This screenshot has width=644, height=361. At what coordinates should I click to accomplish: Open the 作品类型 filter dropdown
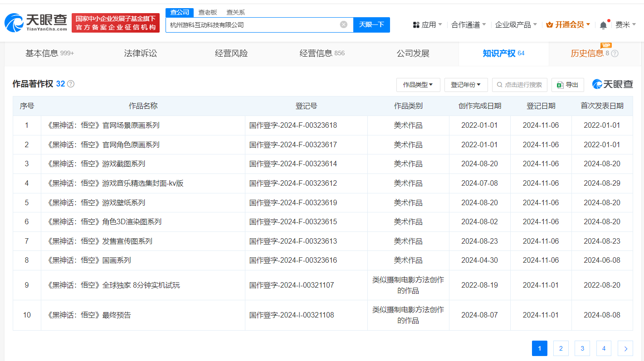(x=418, y=85)
